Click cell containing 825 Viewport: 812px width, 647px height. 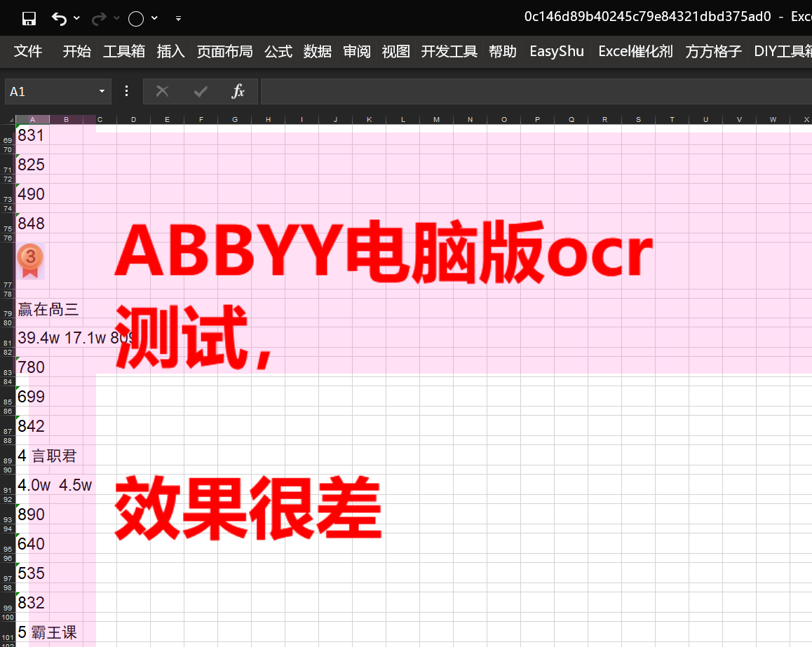click(x=33, y=164)
